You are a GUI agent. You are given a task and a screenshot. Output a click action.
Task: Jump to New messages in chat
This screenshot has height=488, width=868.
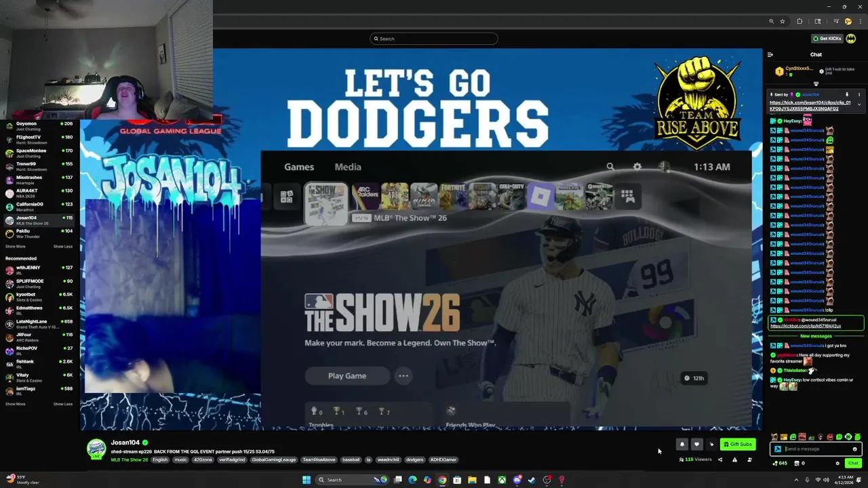point(816,336)
